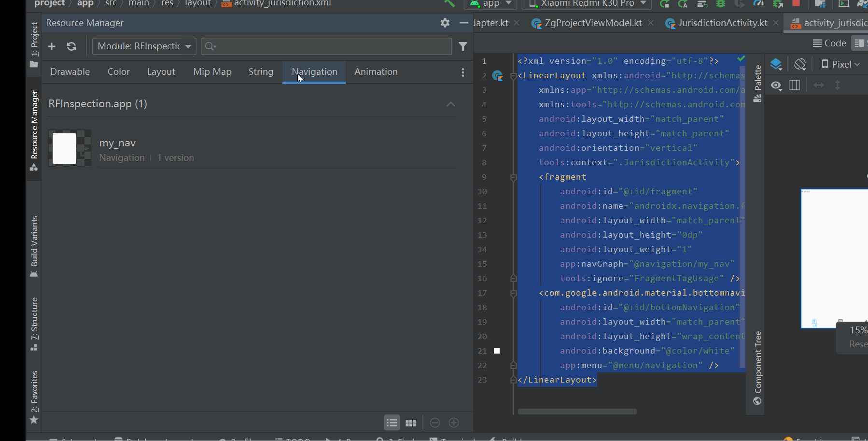Open the Module: RFInspection dropdown
Image resolution: width=868 pixels, height=441 pixels.
(144, 46)
